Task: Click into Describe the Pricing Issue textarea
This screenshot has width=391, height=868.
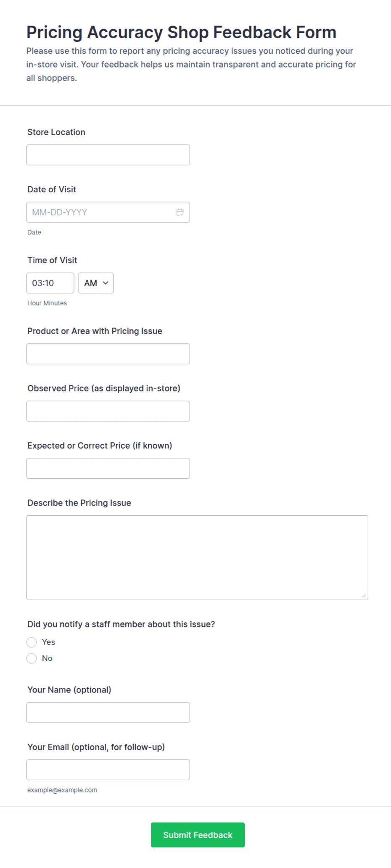Action: click(x=197, y=558)
